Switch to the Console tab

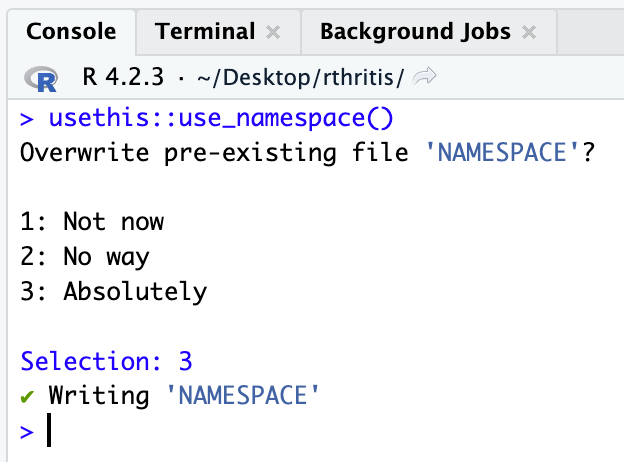coord(69,31)
